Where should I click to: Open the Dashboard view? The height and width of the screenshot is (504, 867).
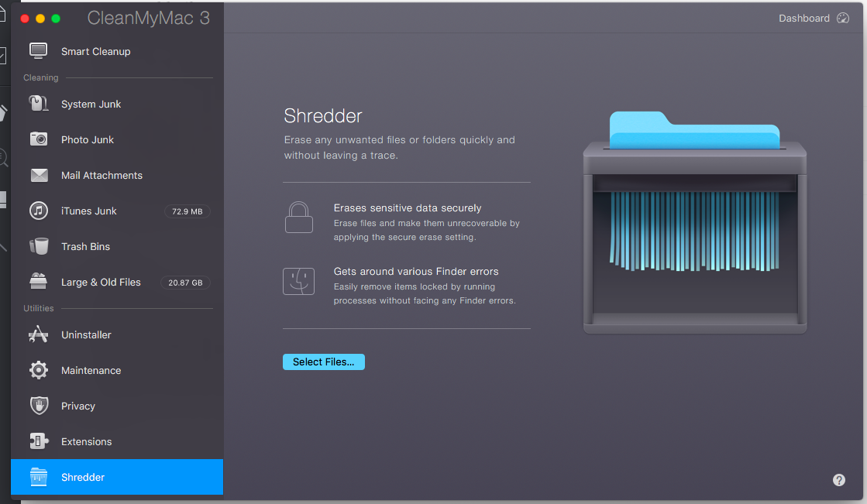[x=804, y=18]
